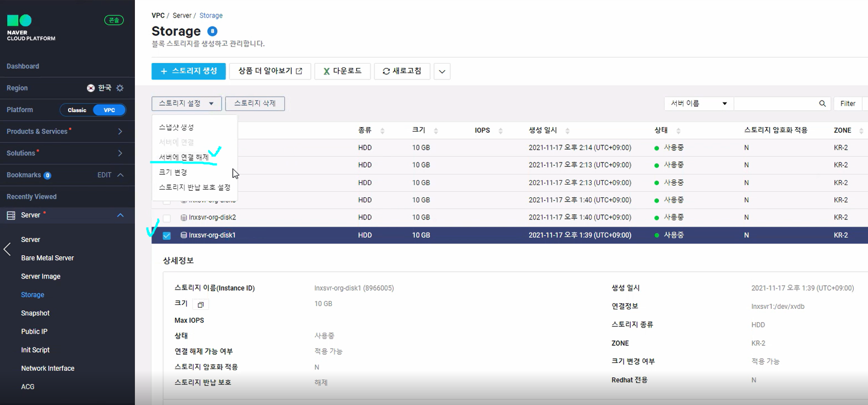Image resolution: width=868 pixels, height=405 pixels.
Task: Click the 다운로드 Excel download button
Action: 342,71
